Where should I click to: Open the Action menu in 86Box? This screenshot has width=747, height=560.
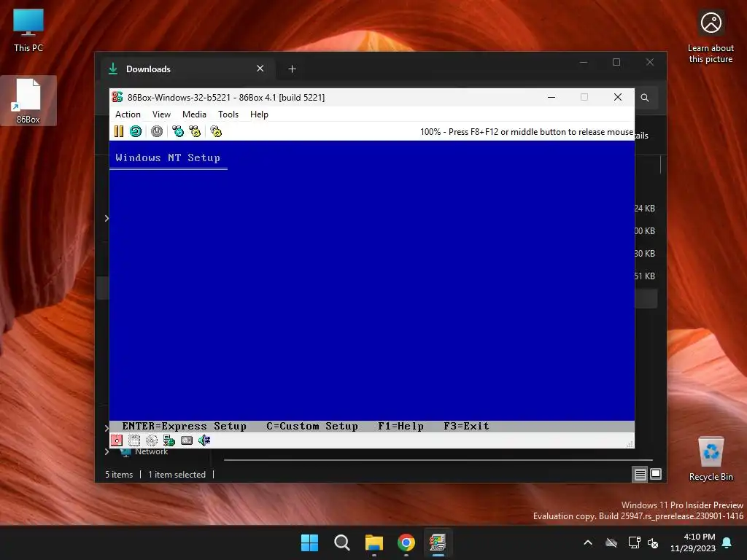click(x=128, y=114)
